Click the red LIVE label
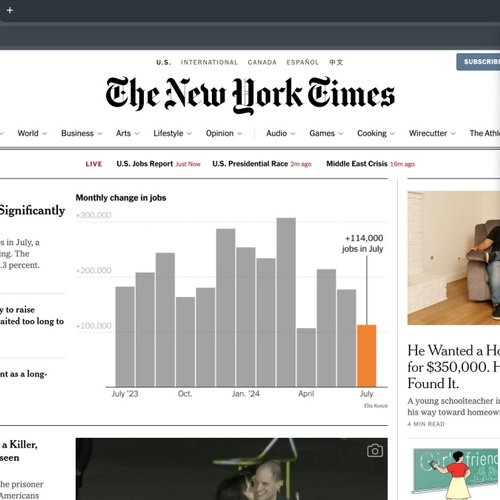Viewport: 500px width, 500px height. 94,164
